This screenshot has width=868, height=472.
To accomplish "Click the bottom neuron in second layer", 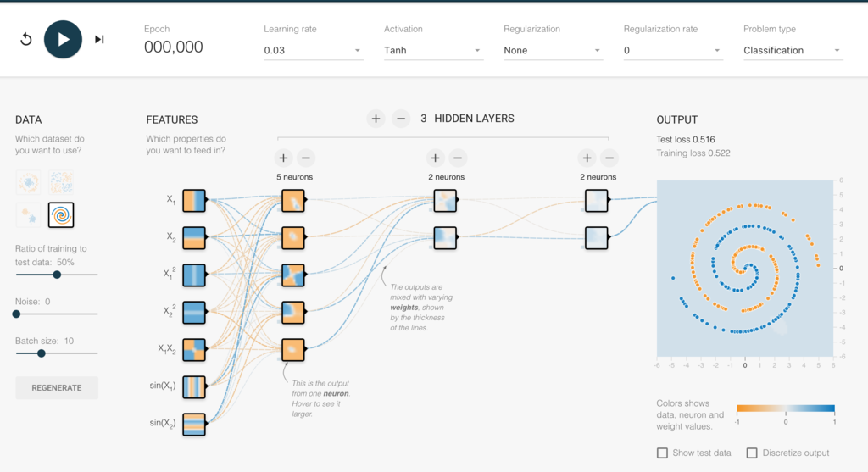I will (445, 238).
